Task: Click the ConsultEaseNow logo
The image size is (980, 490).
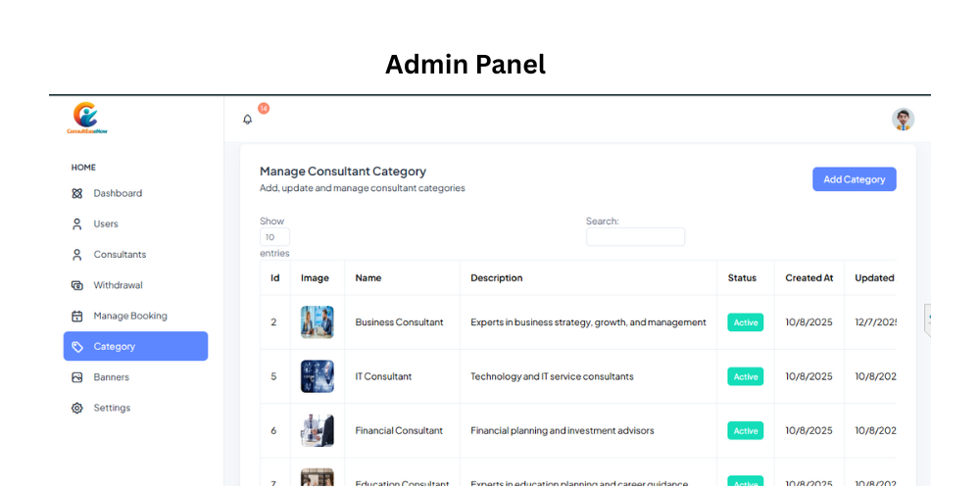Action: coord(87,119)
